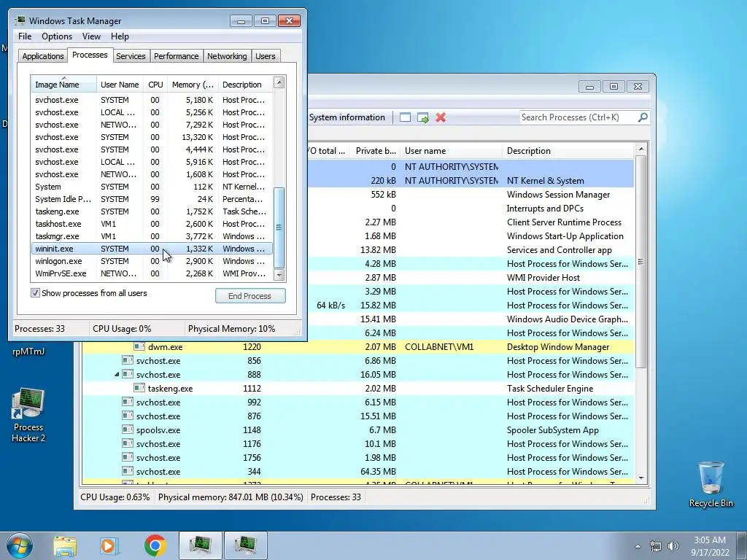Click the Find window toolbar icon in Process Hacker
Viewport: 747px width, 560px height.
click(x=405, y=117)
